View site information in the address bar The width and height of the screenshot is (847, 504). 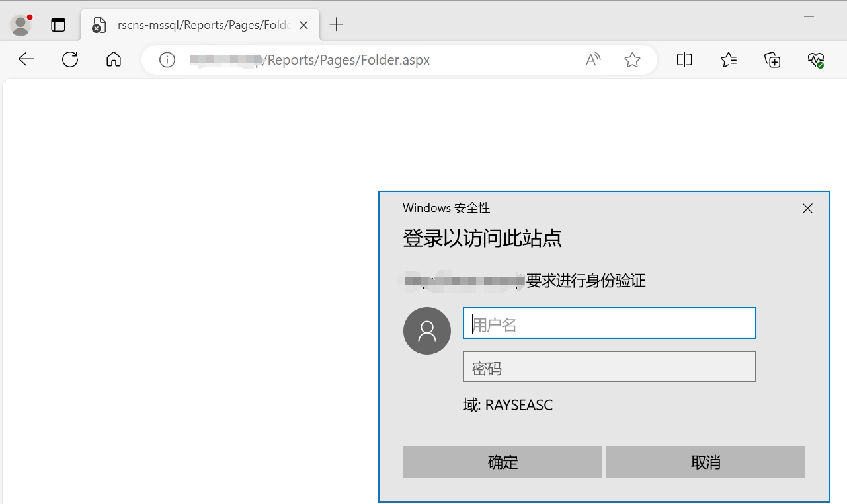coord(167,59)
